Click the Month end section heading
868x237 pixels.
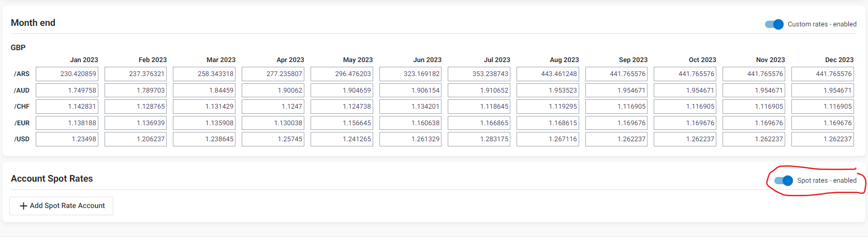[x=33, y=23]
